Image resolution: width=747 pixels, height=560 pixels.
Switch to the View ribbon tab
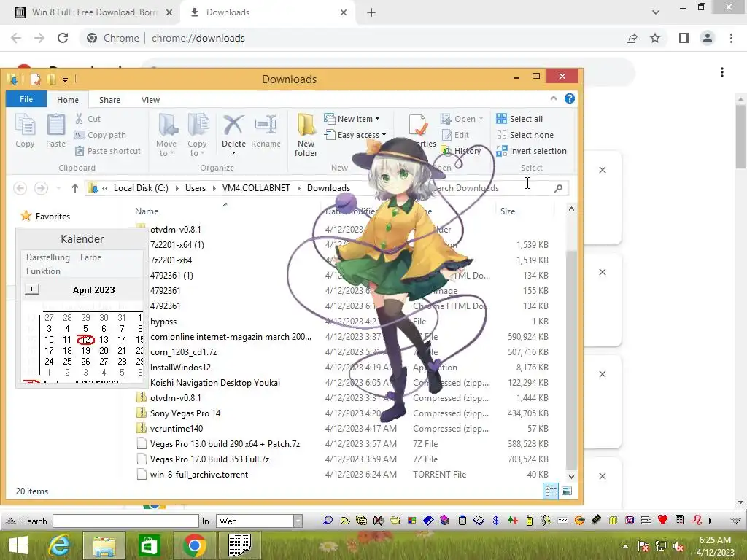150,99
